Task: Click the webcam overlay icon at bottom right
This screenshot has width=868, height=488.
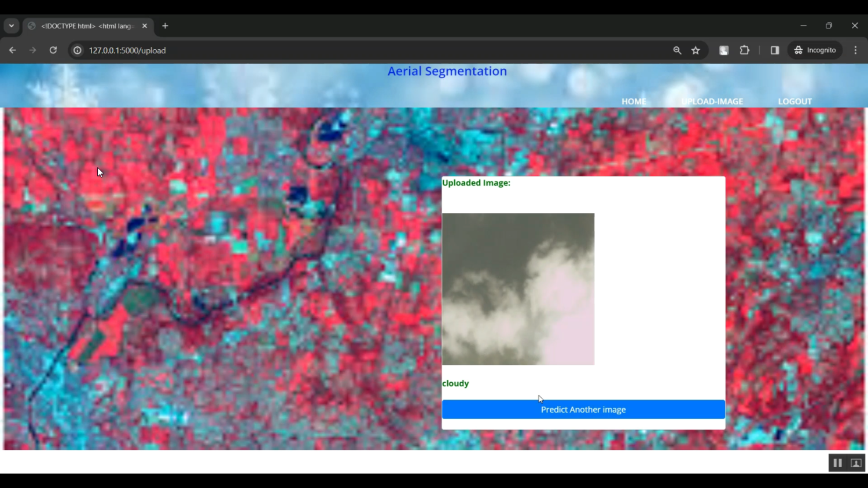Action: pos(856,463)
